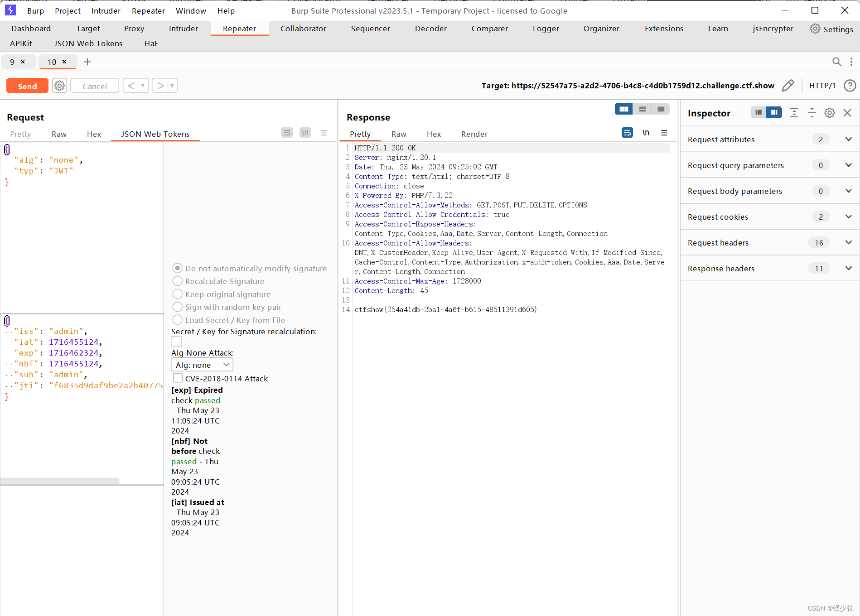Click the secret key input box
860x616 pixels.
point(176,342)
